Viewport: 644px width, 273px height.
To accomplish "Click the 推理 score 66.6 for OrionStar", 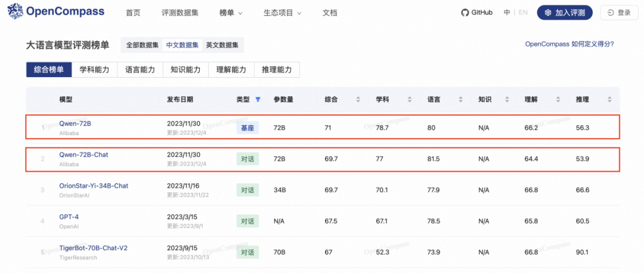I will [x=583, y=190].
